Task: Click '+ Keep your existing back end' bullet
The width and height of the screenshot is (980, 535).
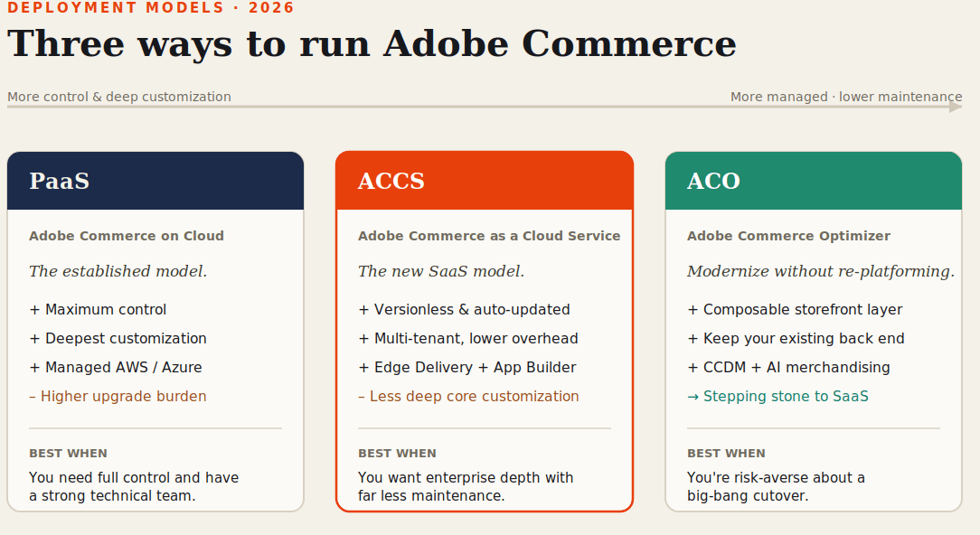Action: click(796, 338)
